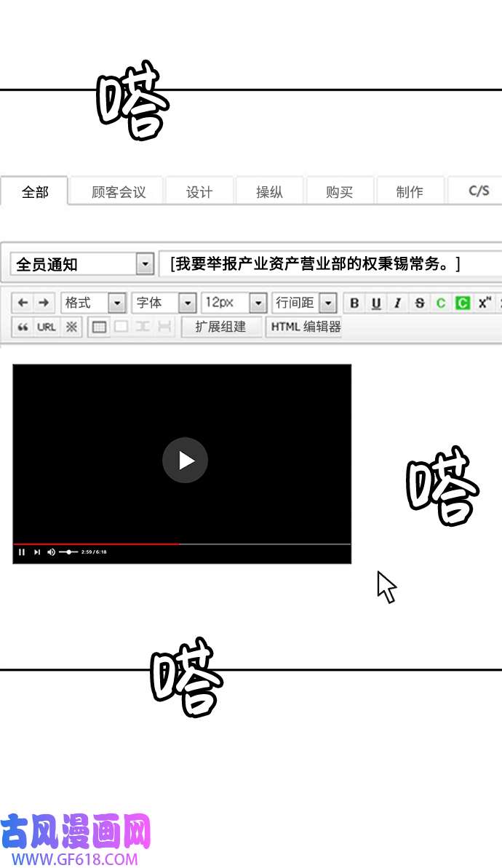
Task: Apply strikethrough formatting
Action: [x=419, y=303]
